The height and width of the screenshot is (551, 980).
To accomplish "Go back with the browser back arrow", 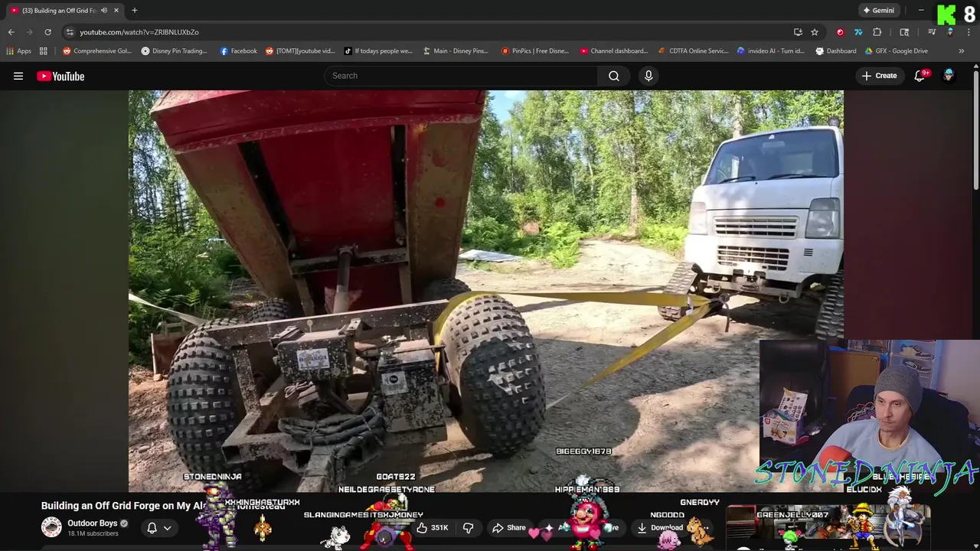I will (11, 32).
